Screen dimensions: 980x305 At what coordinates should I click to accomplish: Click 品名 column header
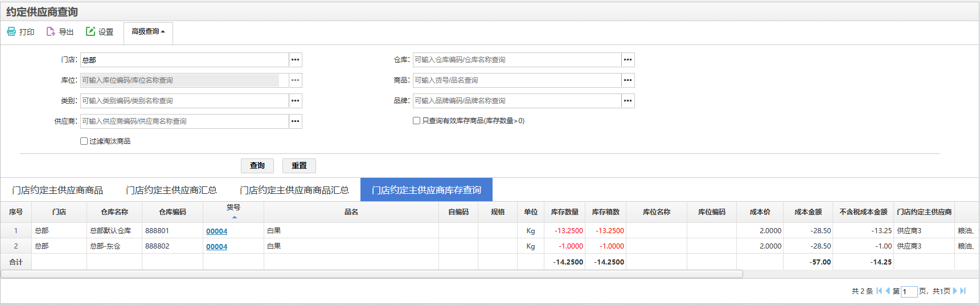pos(351,212)
